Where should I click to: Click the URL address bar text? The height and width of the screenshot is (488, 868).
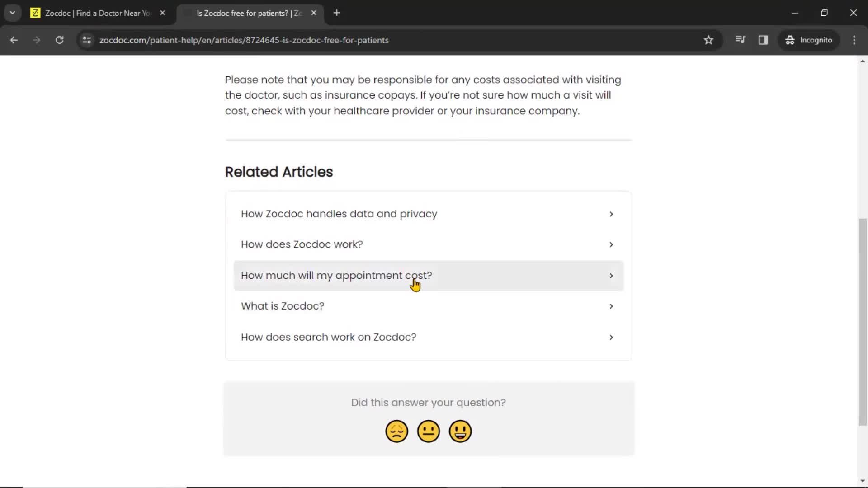[244, 40]
